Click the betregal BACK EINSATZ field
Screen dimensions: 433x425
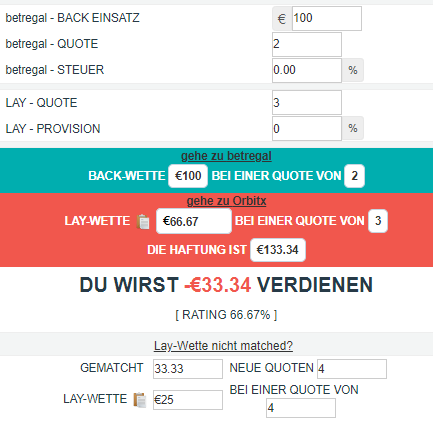pos(327,18)
